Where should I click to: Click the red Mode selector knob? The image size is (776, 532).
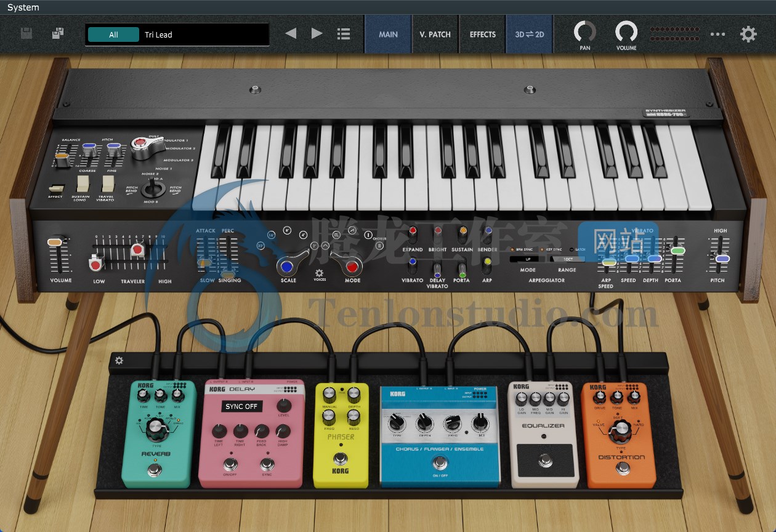352,267
